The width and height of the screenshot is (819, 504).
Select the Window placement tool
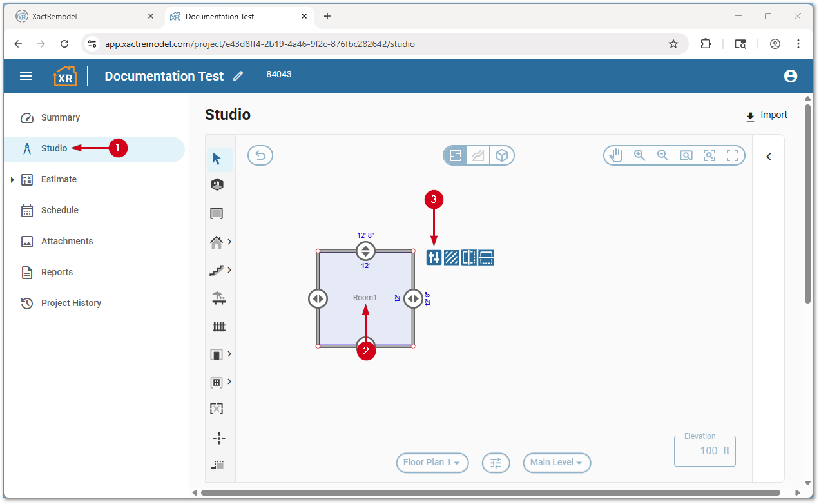coord(217,382)
